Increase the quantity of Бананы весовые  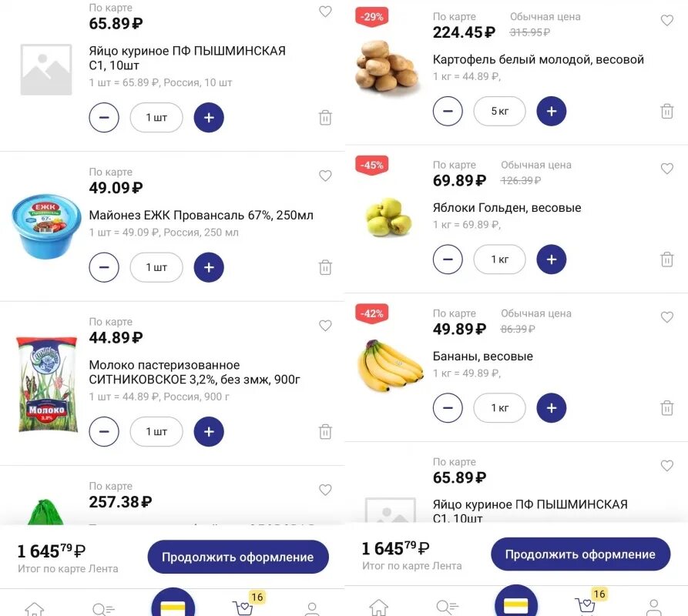coord(551,408)
